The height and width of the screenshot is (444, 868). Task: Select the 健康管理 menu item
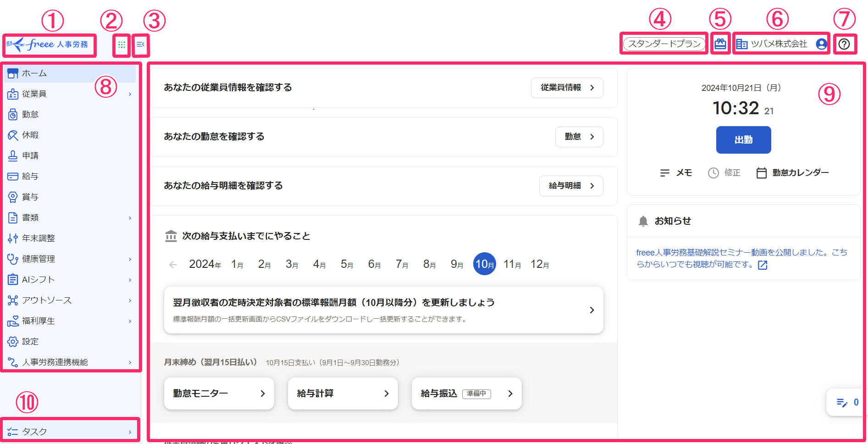(x=70, y=259)
